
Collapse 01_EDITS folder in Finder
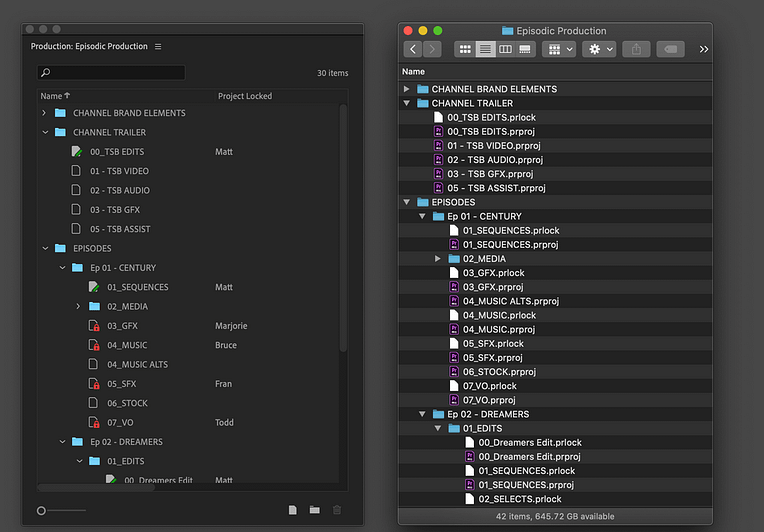click(438, 428)
